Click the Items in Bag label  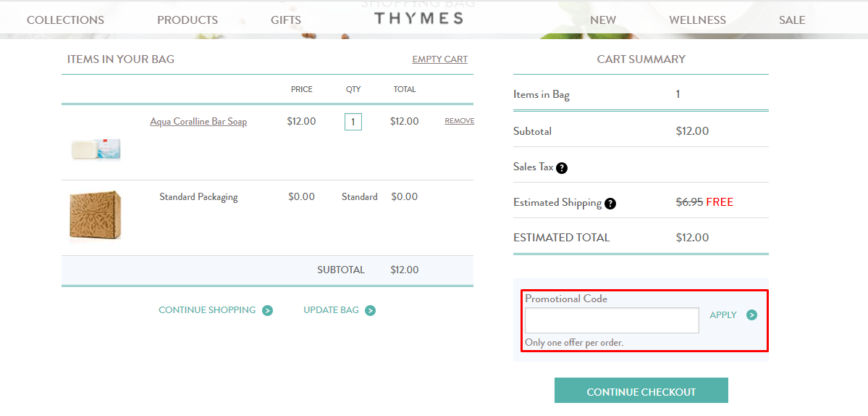(542, 95)
